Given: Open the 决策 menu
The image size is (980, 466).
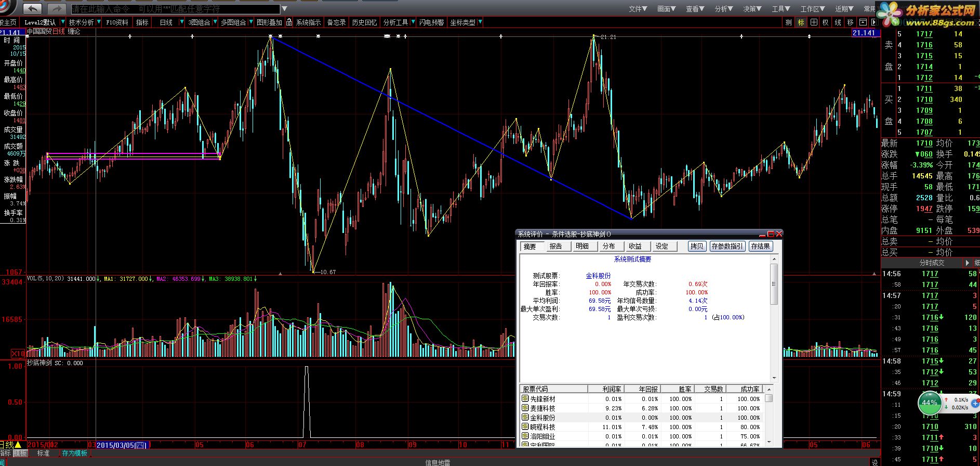Looking at the screenshot, I should pyautogui.click(x=752, y=9).
